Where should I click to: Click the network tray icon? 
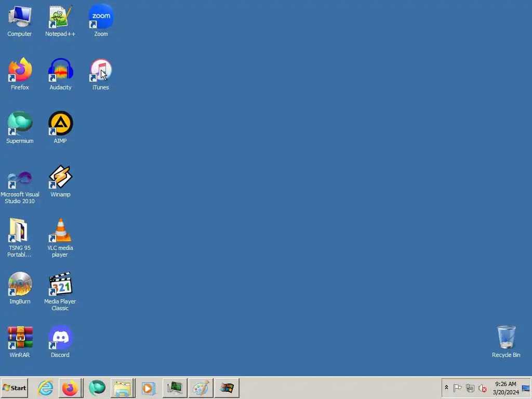coord(470,388)
